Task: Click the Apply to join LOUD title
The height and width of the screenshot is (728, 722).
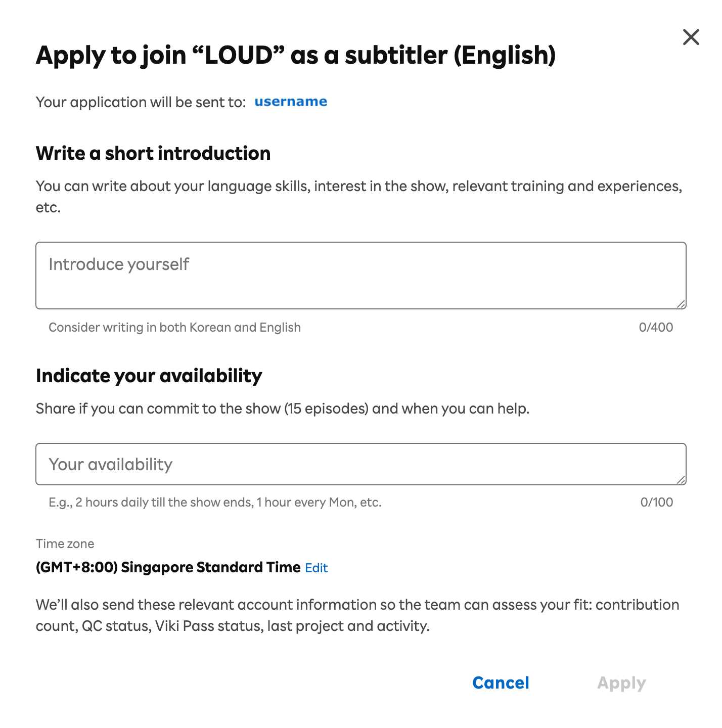Action: (x=296, y=55)
